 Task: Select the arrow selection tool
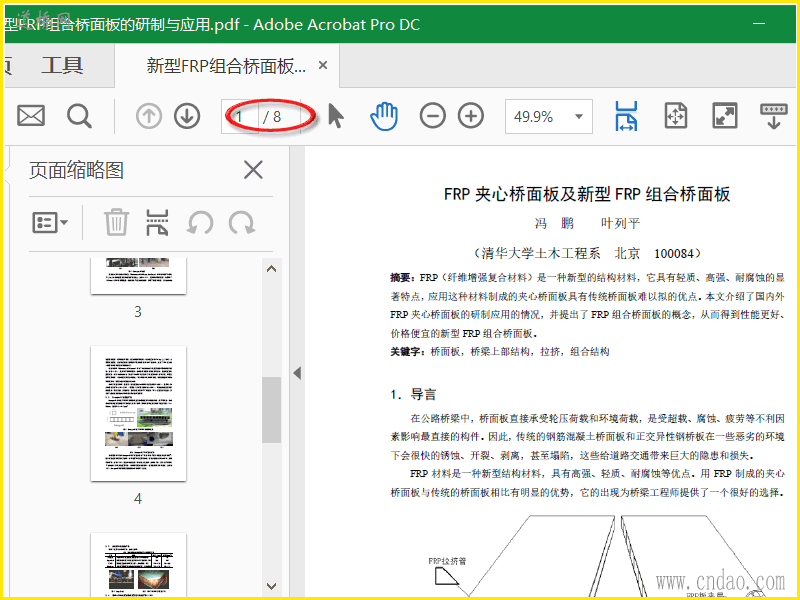pos(336,116)
